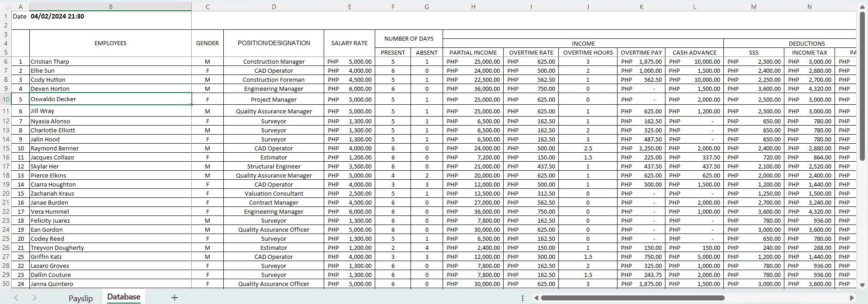Click the EMPLOYEES header cell

pos(111,43)
